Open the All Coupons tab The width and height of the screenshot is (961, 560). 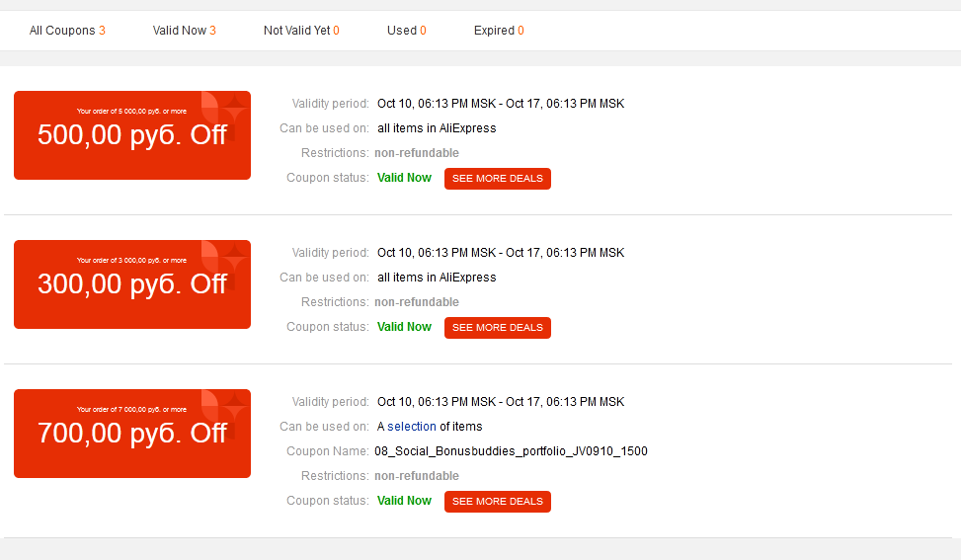pyautogui.click(x=67, y=31)
